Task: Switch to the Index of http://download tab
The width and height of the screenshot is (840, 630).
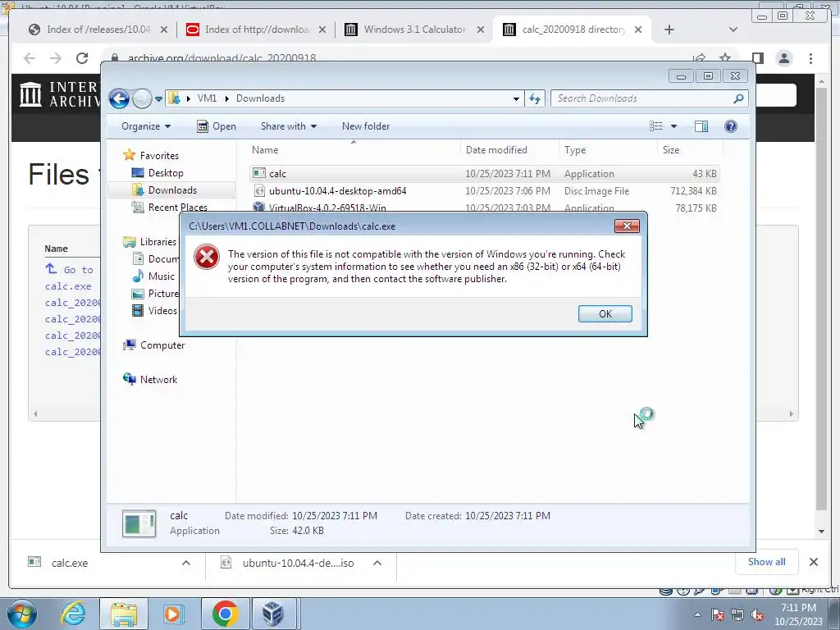Action: click(x=257, y=30)
